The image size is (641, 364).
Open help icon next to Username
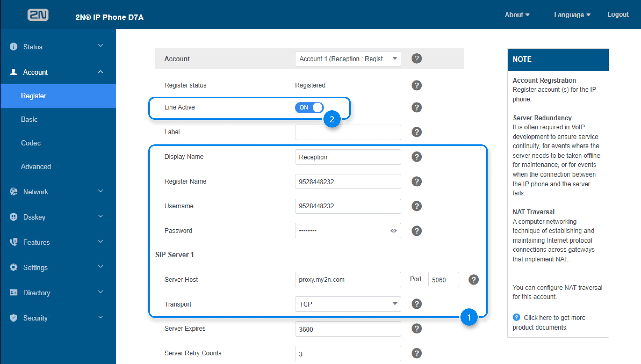[x=416, y=206]
